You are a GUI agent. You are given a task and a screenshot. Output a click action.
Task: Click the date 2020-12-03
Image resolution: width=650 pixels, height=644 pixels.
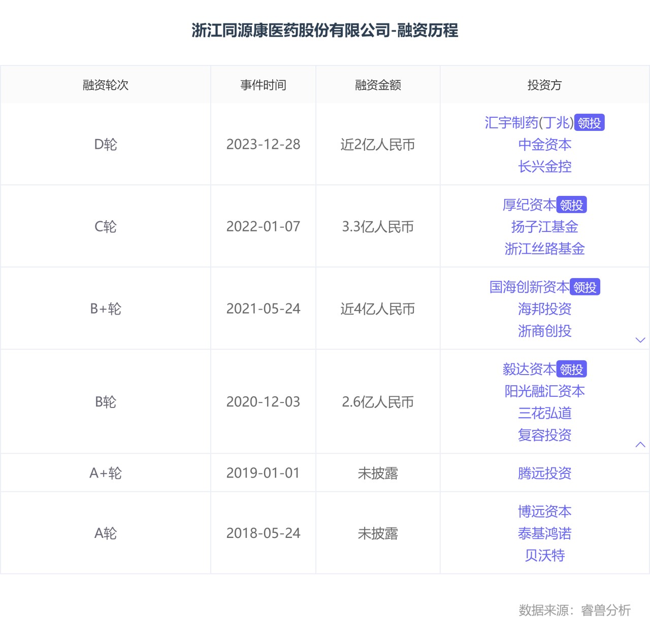(263, 402)
